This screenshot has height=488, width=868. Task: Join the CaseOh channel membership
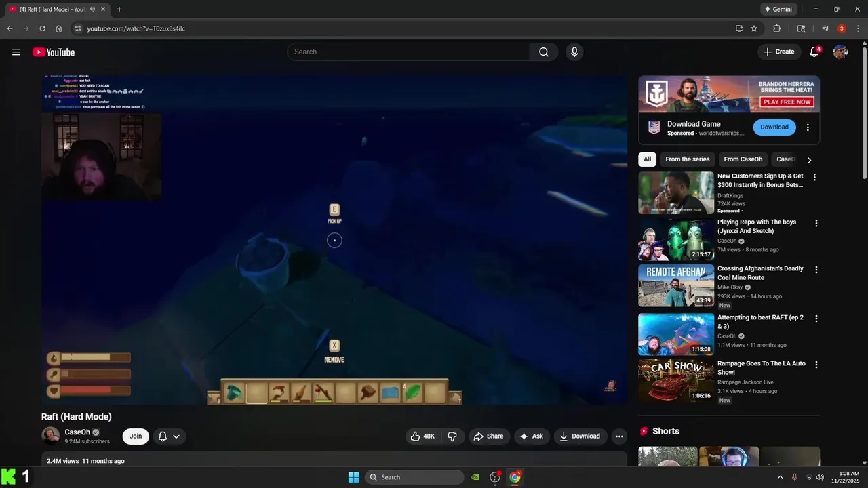click(x=136, y=436)
